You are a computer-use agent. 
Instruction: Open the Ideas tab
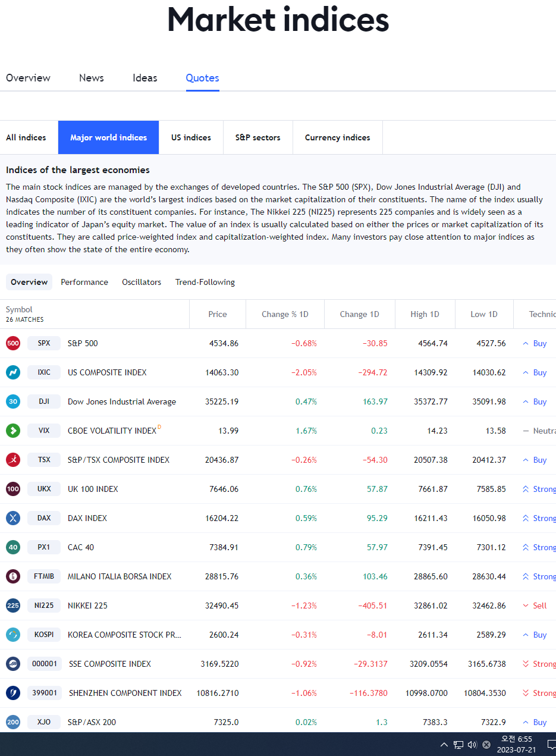(145, 78)
